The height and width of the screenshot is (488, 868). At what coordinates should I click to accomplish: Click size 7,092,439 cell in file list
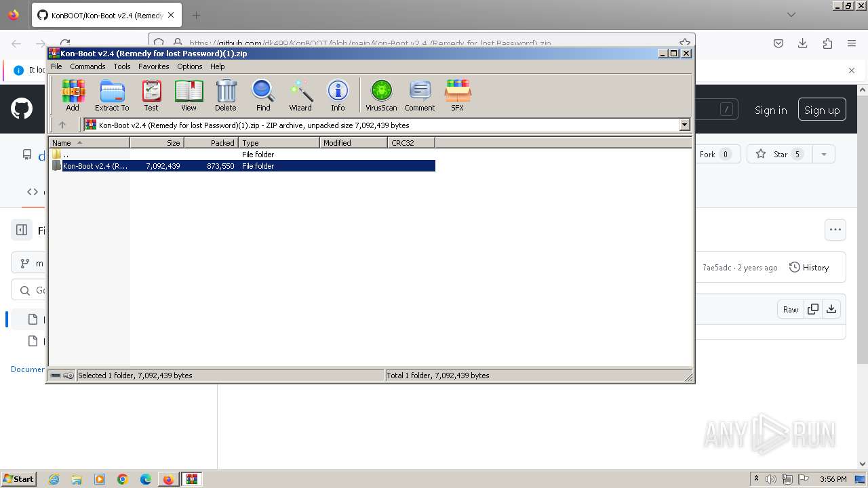(163, 166)
